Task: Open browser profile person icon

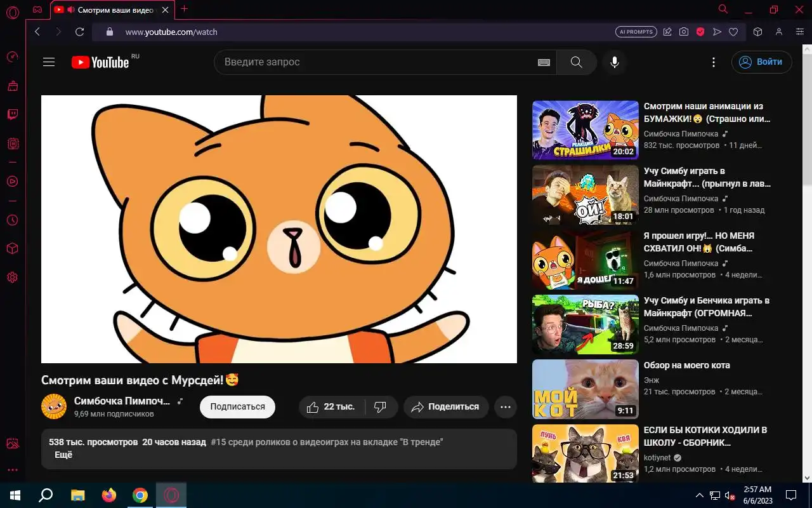Action: click(x=779, y=32)
